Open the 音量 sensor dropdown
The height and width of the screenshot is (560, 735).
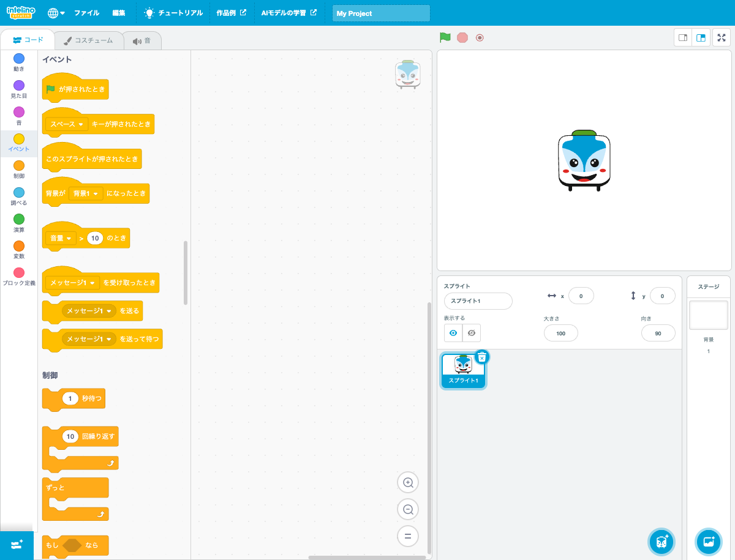pyautogui.click(x=61, y=238)
